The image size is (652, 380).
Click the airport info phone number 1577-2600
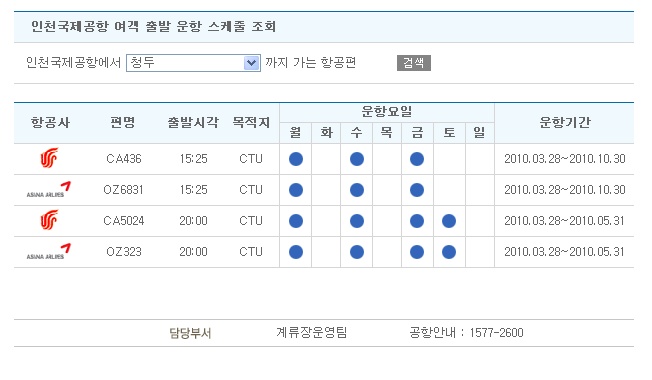click(x=496, y=333)
